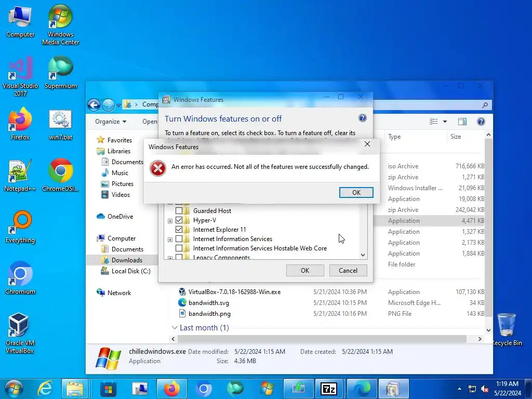This screenshot has width=532, height=399.
Task: Check Internet Information Services Hostable Web Core
Action: [x=179, y=248]
